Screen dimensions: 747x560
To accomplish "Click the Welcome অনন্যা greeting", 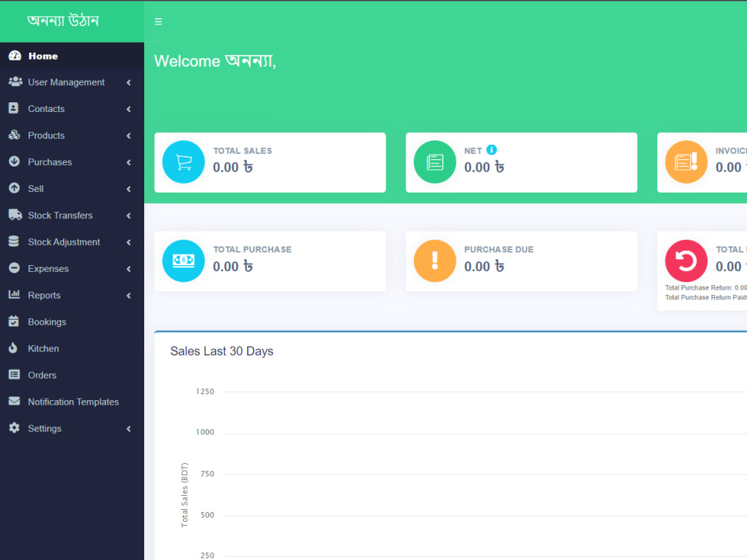I will [215, 61].
